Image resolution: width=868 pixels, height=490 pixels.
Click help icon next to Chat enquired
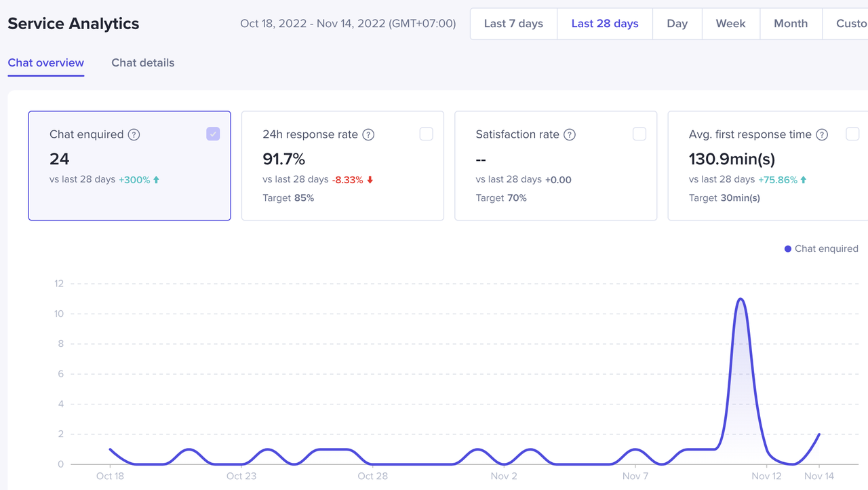click(134, 134)
